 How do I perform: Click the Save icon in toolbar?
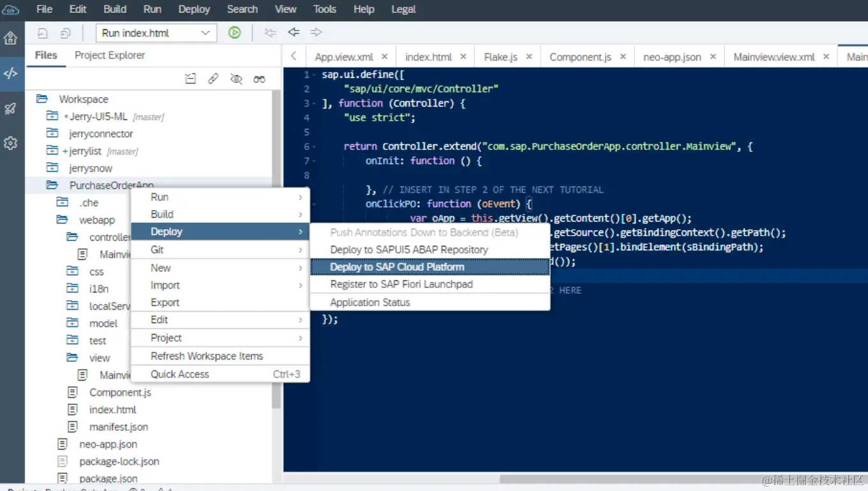click(43, 33)
